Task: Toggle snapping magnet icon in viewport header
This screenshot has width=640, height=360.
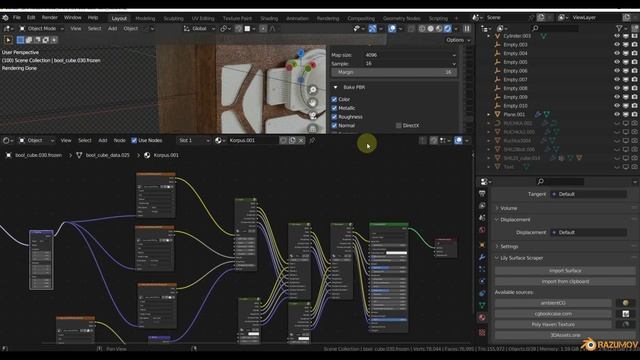Action: click(239, 29)
